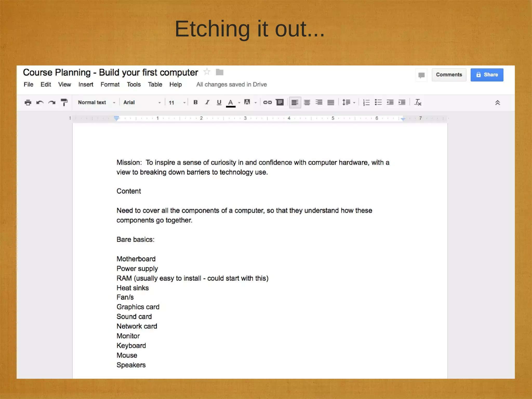Select the Paint format roller icon
The width and height of the screenshot is (532, 399).
(x=64, y=102)
